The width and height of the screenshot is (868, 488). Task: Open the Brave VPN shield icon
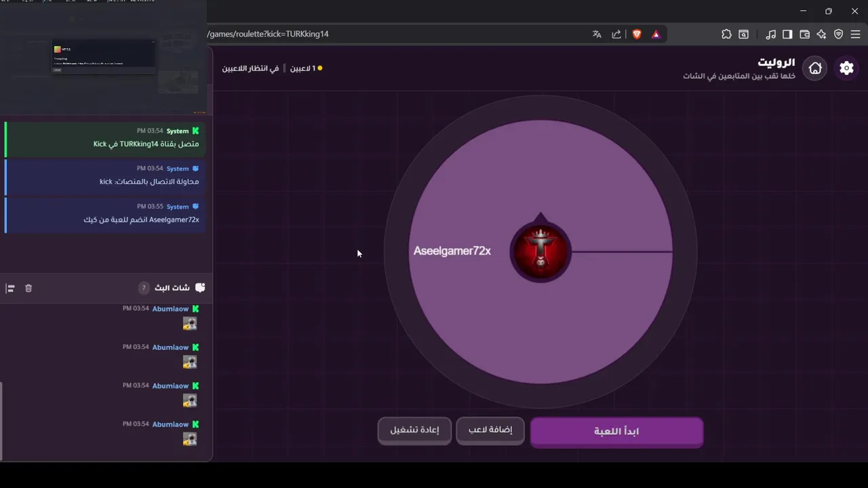(838, 34)
